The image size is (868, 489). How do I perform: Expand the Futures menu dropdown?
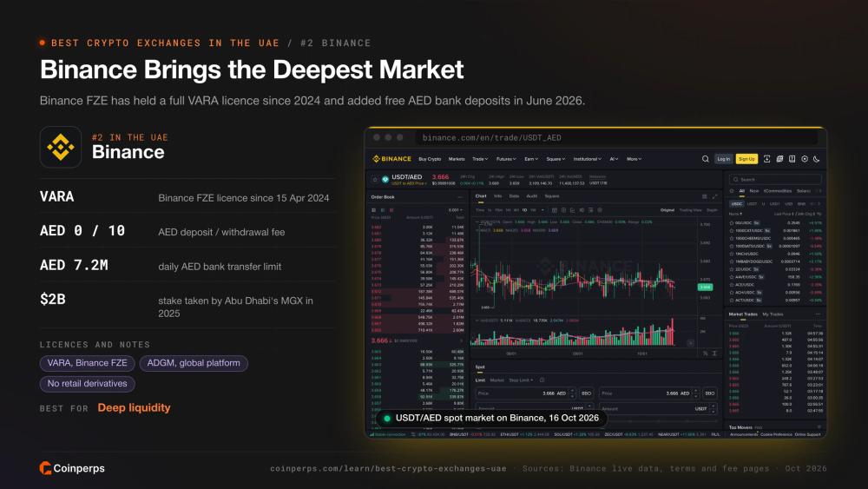(506, 159)
